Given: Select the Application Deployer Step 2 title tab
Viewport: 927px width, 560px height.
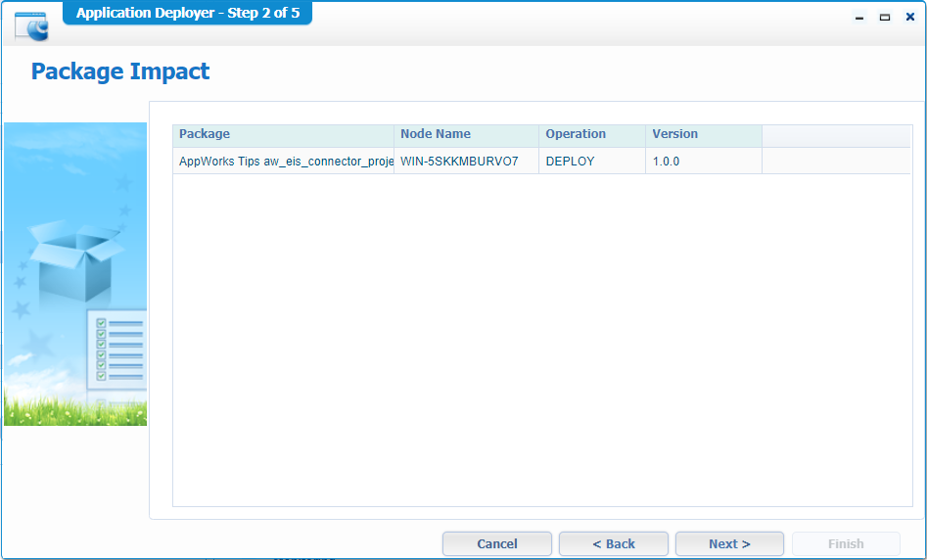Looking at the screenshot, I should [187, 14].
